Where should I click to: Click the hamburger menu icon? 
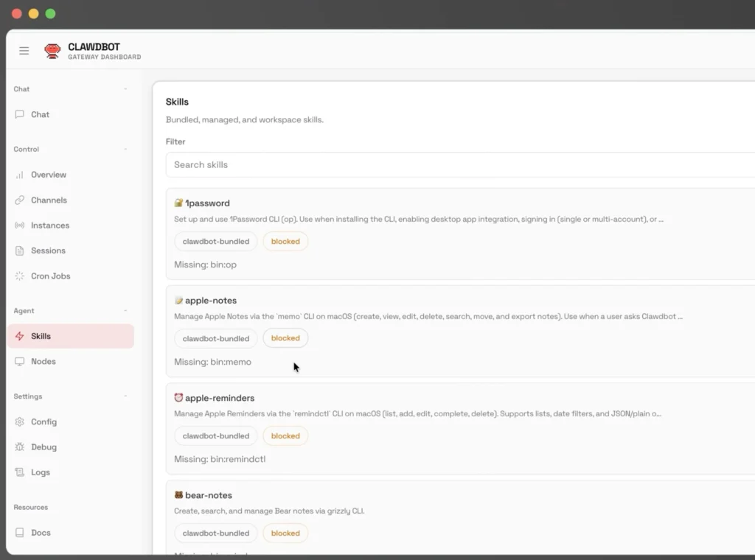point(24,51)
